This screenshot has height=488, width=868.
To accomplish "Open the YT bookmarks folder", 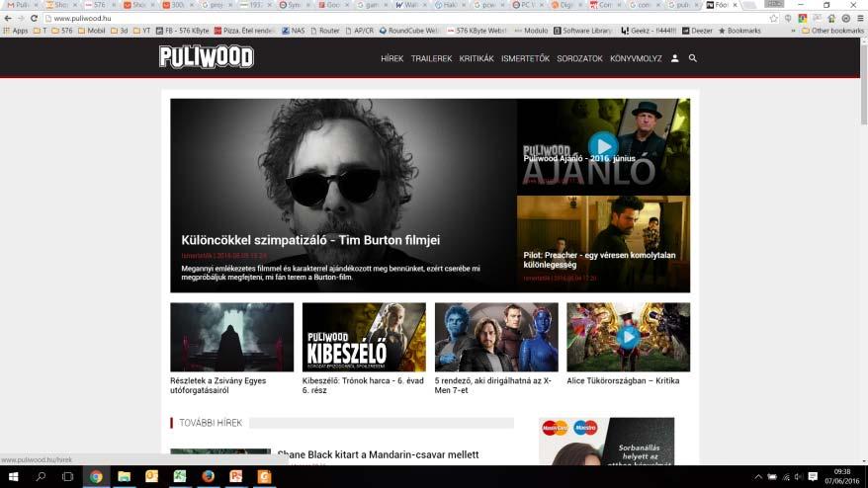I will [141, 31].
